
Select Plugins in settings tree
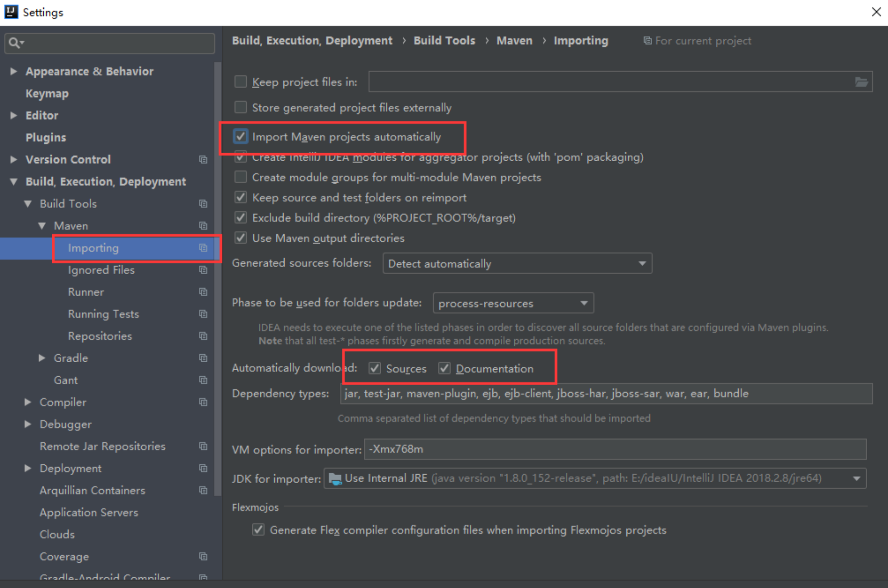pyautogui.click(x=46, y=138)
